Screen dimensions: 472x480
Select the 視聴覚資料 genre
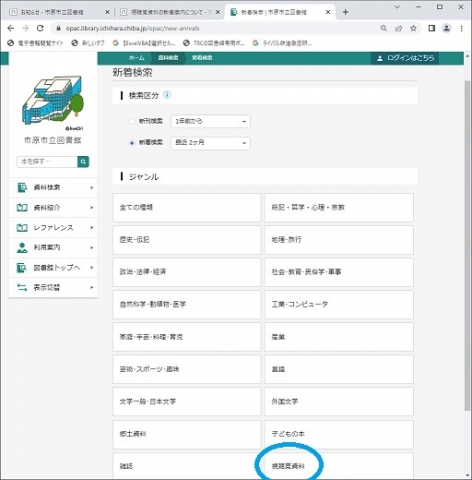tap(339, 466)
